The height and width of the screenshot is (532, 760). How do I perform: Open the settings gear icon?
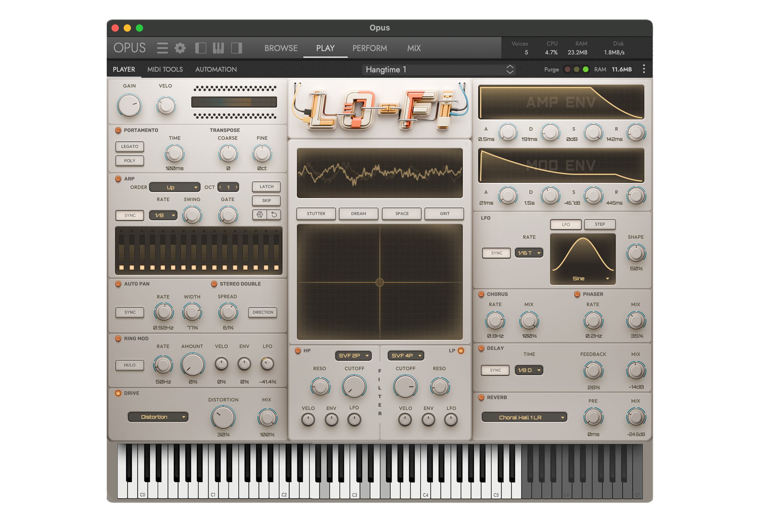[x=180, y=48]
